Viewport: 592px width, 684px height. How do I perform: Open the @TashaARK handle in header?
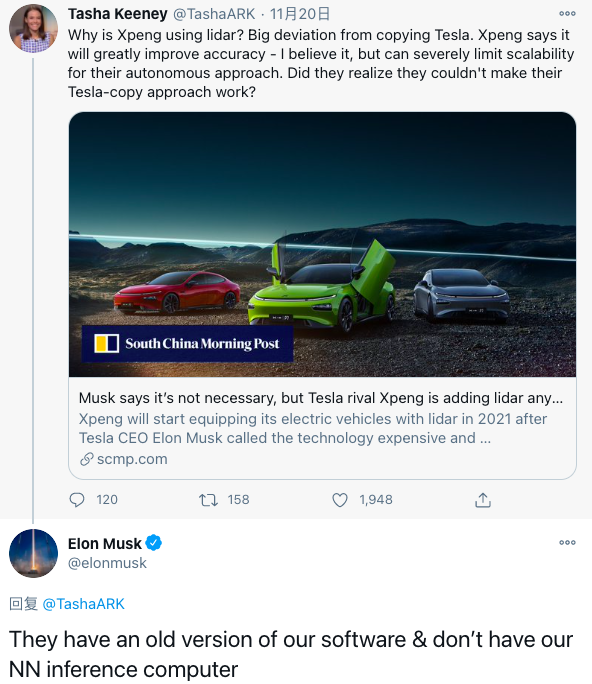pos(214,14)
